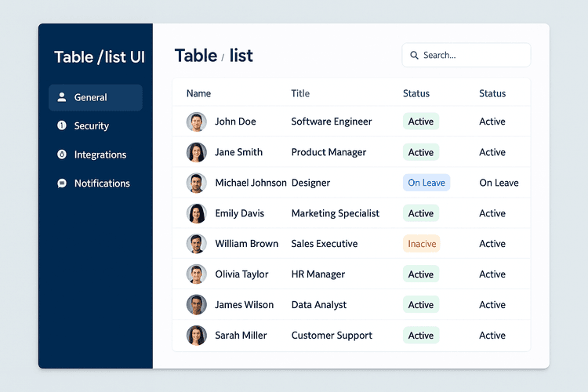Click Emily Davis's Active status badge

pos(420,213)
